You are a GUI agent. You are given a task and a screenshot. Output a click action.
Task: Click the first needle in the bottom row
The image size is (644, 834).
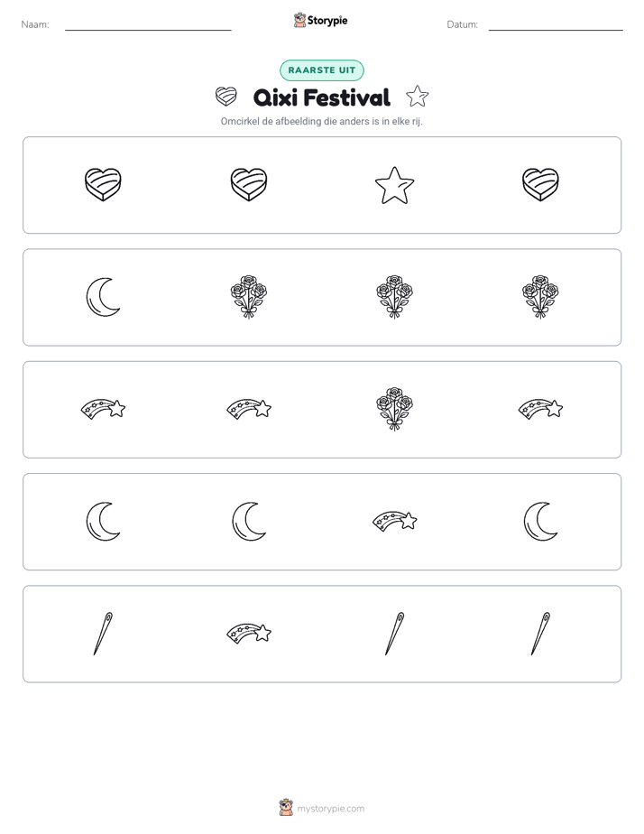coord(103,634)
